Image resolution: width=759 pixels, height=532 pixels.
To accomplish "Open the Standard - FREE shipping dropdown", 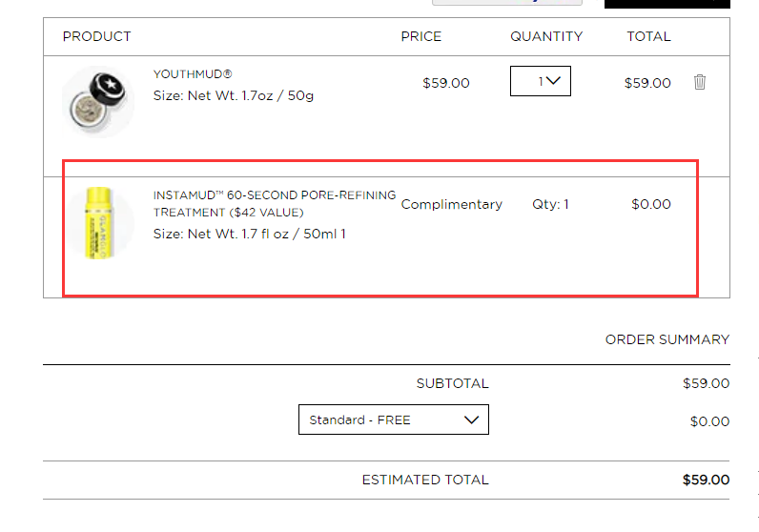I will pyautogui.click(x=394, y=419).
